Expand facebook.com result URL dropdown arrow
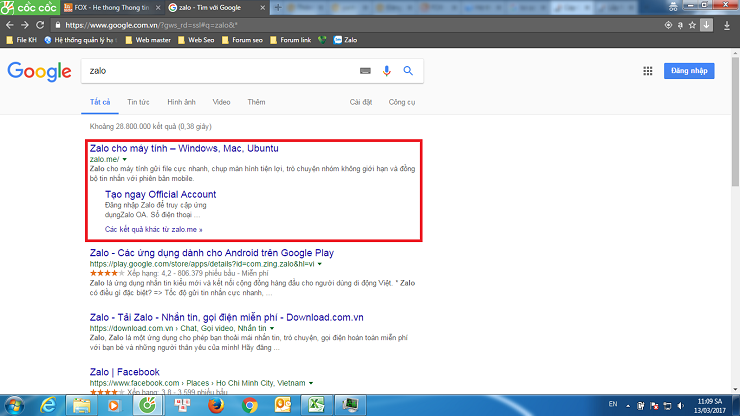Viewport: 740px width, 416px height. (311, 383)
